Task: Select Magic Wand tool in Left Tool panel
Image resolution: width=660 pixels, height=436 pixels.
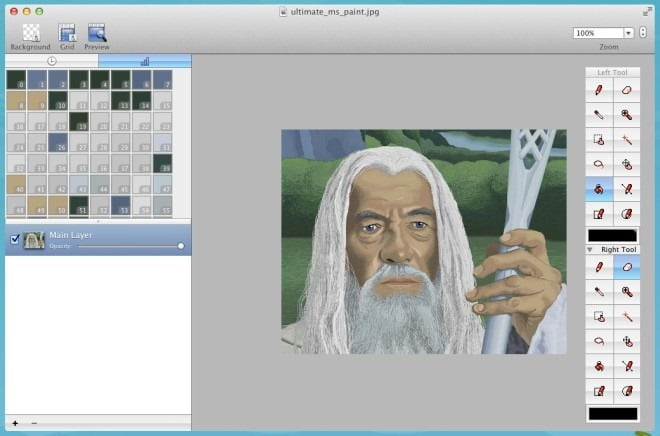Action: coord(626,140)
